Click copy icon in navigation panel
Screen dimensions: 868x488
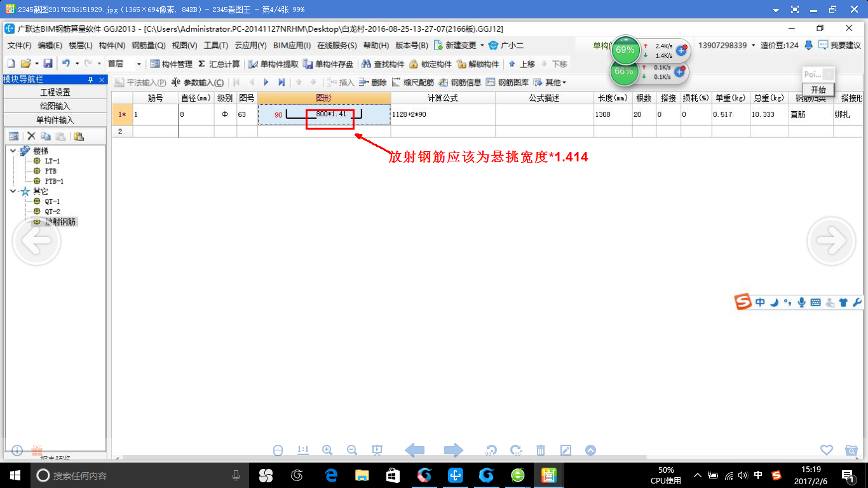pos(46,136)
